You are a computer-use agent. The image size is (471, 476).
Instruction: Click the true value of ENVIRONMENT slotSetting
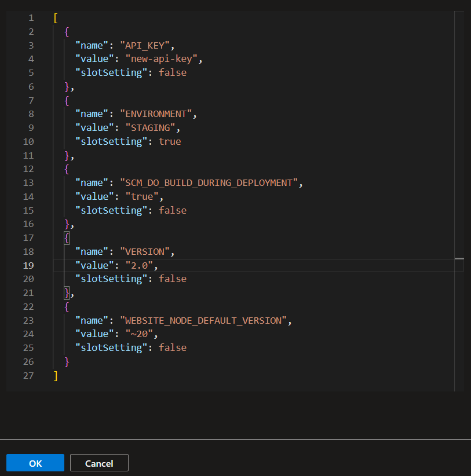[170, 141]
